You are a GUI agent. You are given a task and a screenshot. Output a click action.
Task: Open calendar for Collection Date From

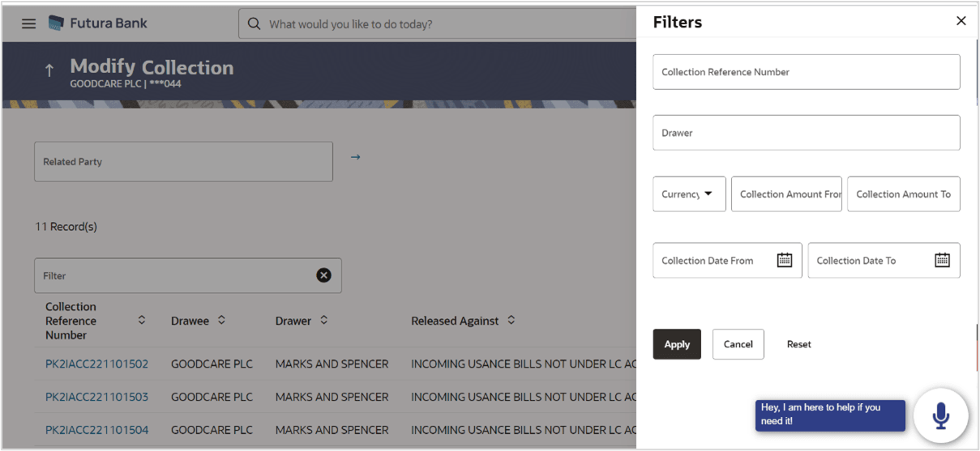click(x=785, y=260)
